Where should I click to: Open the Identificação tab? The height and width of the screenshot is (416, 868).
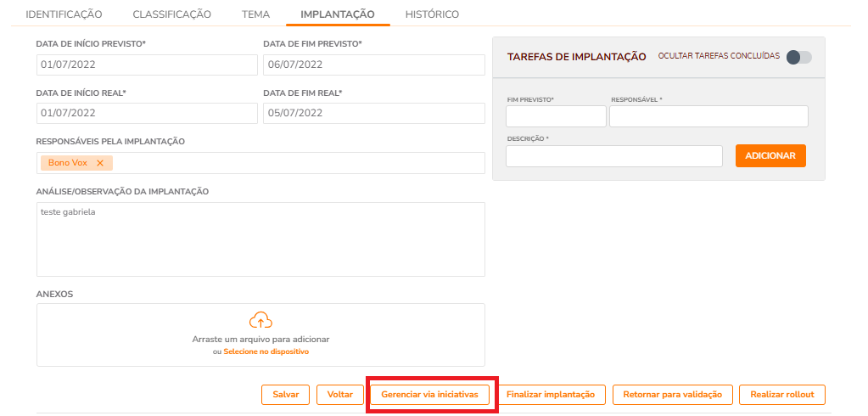click(x=64, y=14)
